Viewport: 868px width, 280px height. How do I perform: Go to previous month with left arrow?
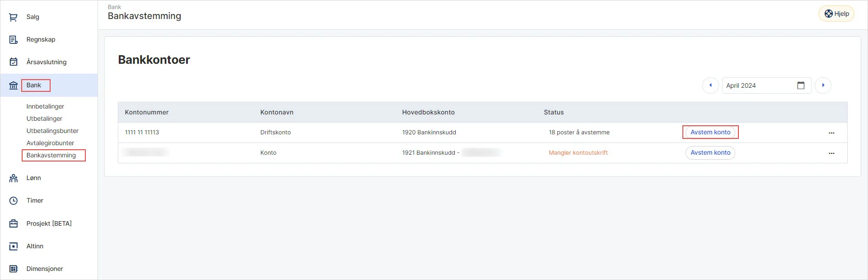(x=710, y=85)
